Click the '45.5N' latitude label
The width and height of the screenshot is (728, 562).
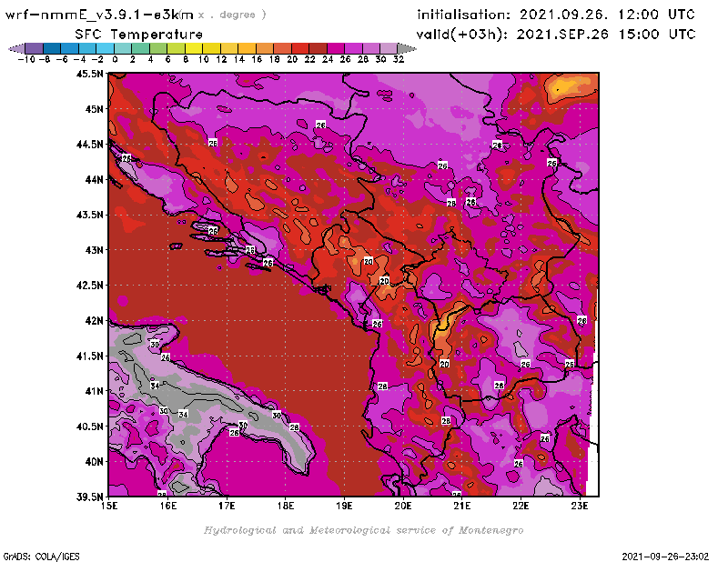point(90,74)
